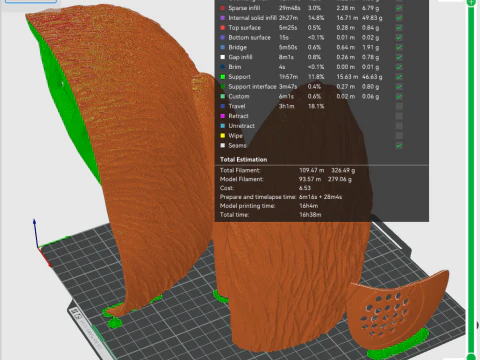The width and height of the screenshot is (480, 360).
Task: Uncheck the Internal solid infill visibility checkbox
Action: click(x=399, y=18)
